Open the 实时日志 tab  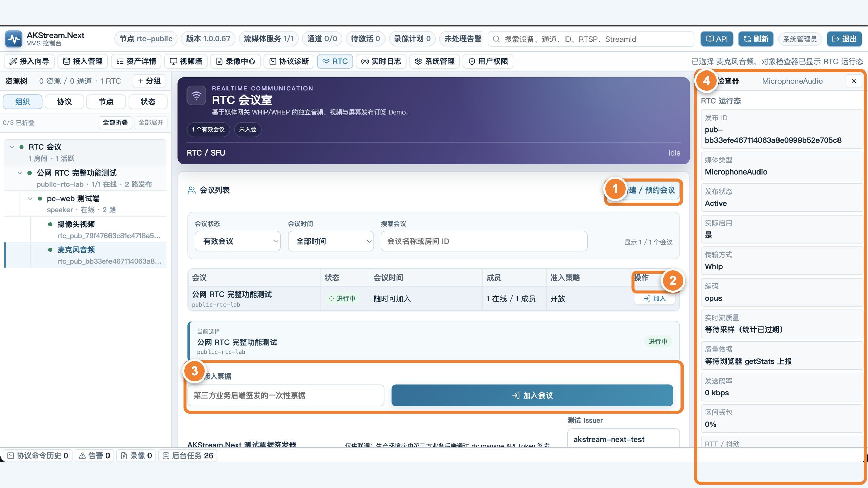(381, 61)
